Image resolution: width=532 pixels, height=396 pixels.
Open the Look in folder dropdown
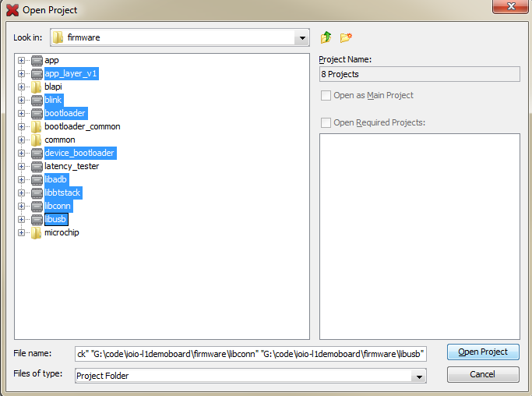(301, 37)
